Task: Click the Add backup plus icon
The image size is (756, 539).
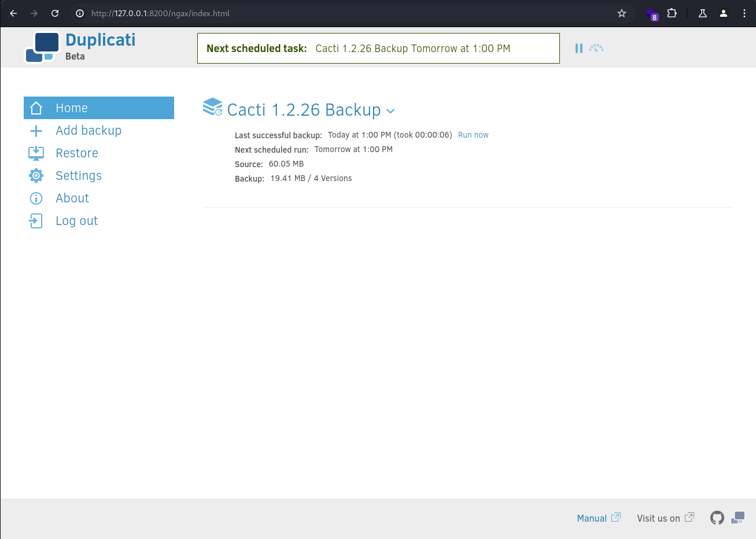Action: pos(36,131)
